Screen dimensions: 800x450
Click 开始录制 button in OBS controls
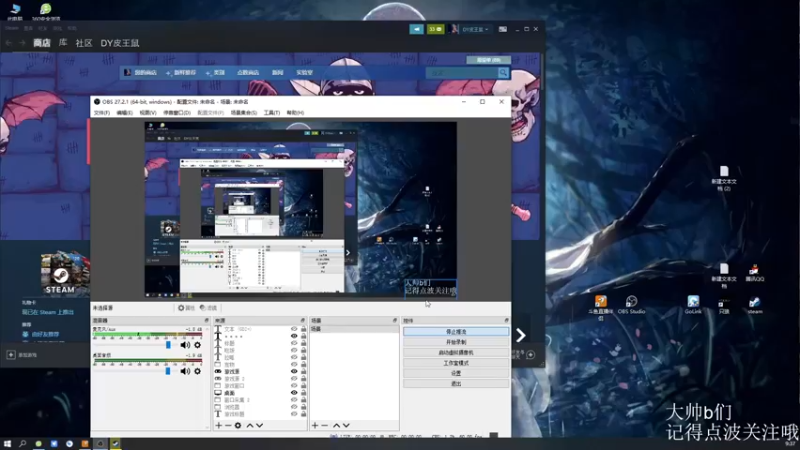click(456, 342)
